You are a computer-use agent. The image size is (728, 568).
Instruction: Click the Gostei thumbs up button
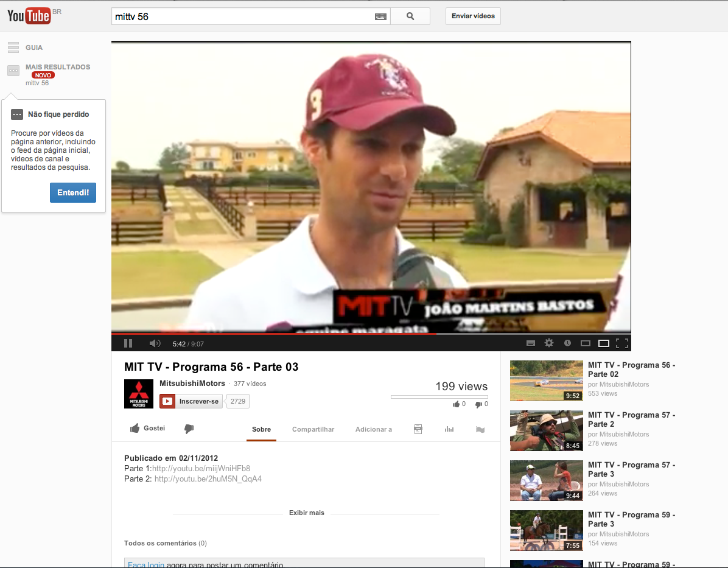coord(148,428)
